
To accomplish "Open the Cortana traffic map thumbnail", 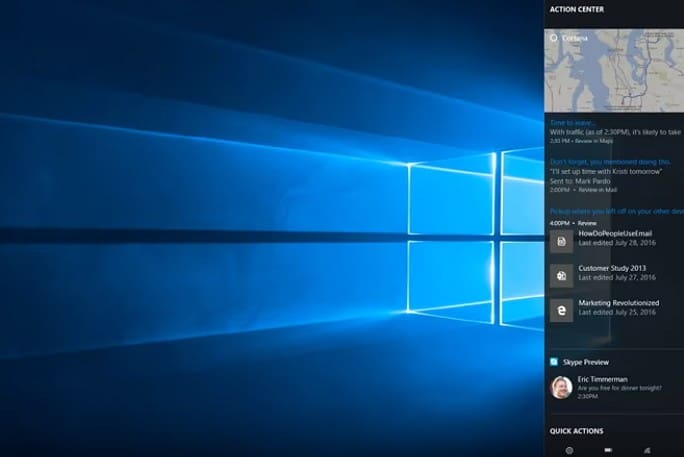I will point(614,72).
